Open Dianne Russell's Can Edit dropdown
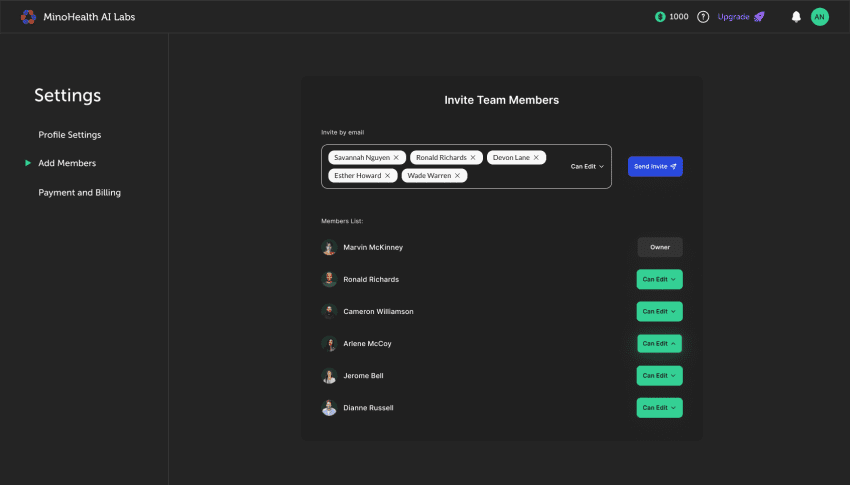The height and width of the screenshot is (485, 850). tap(659, 408)
